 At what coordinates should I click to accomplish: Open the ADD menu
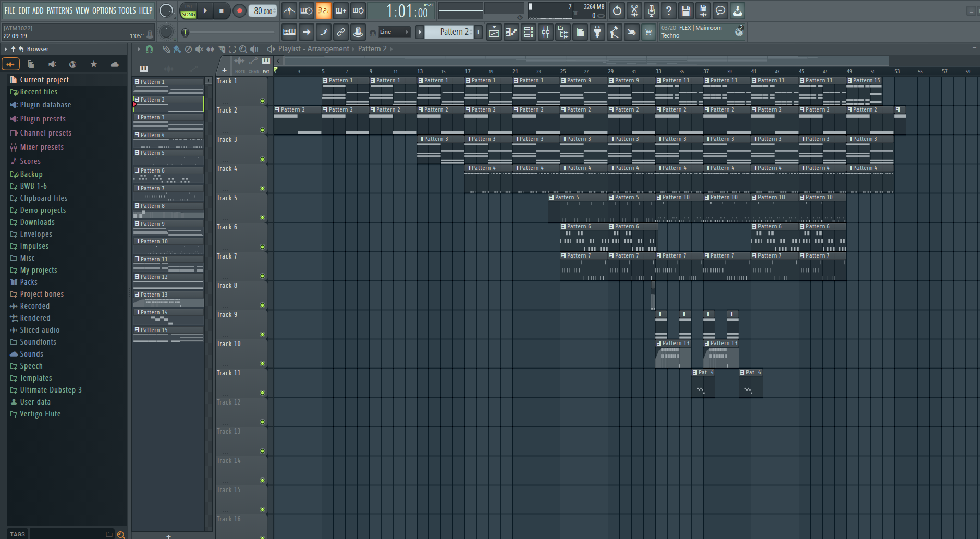point(38,10)
